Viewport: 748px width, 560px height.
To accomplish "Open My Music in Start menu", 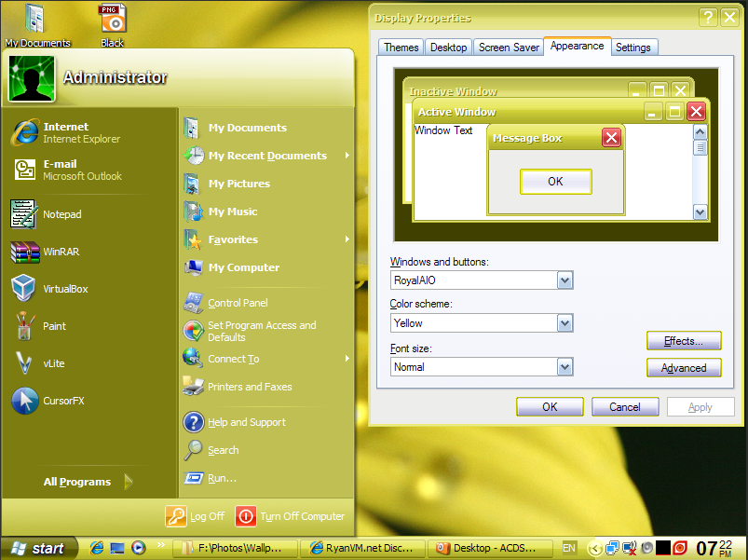I will click(266, 212).
